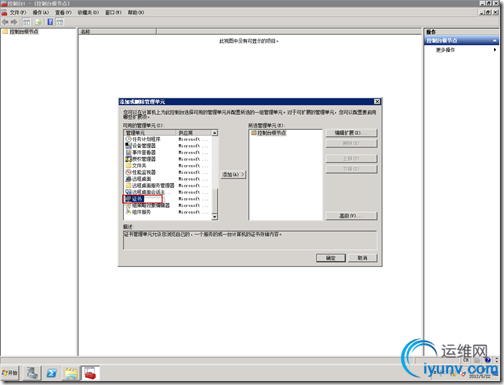Screen dimensions: 504x385
Task: Select 设备管理器 snap-in in the list
Action: point(140,146)
